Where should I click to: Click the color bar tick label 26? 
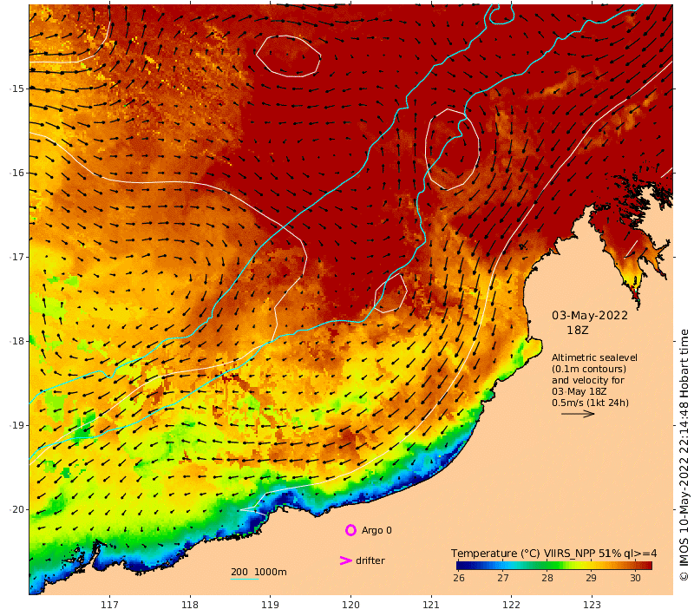pos(459,578)
